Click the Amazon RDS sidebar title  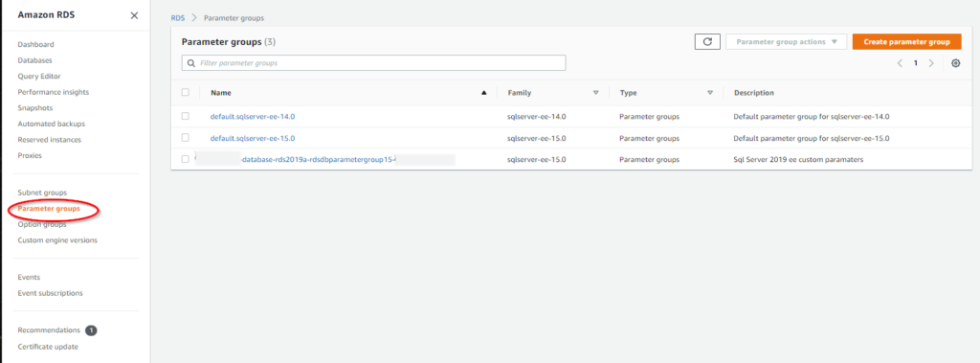(46, 15)
